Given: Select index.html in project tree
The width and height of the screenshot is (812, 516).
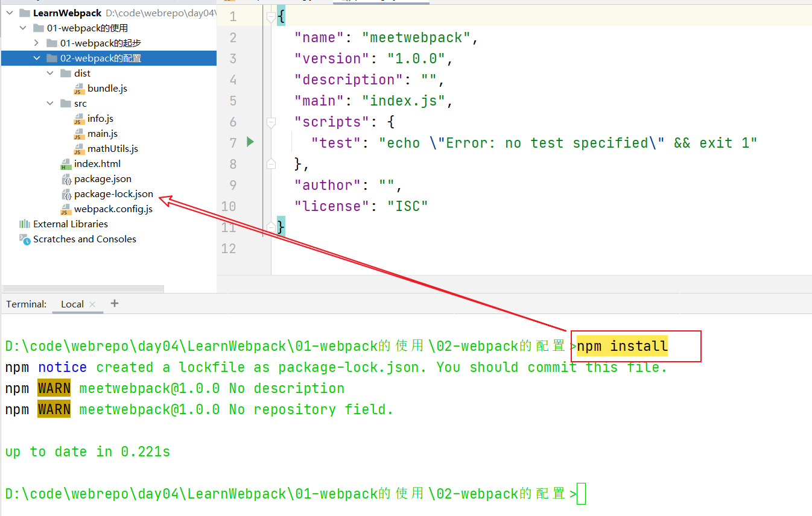Looking at the screenshot, I should 97,163.
